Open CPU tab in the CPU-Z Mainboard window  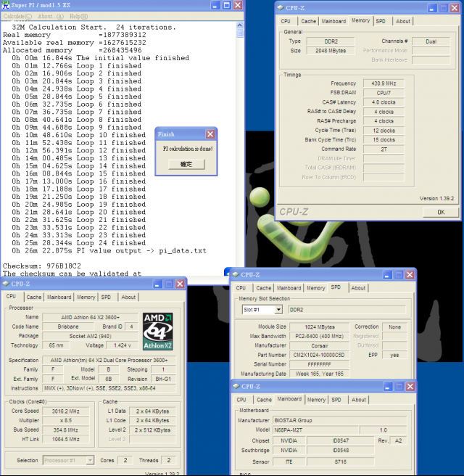[241, 400]
